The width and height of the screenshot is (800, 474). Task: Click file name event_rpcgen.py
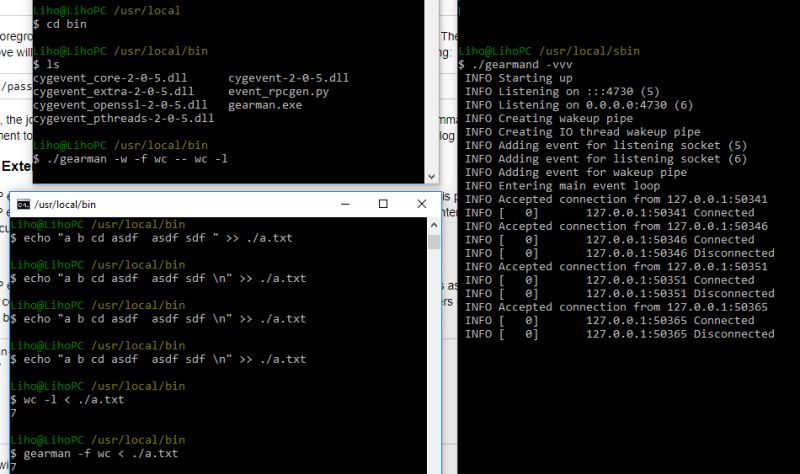(x=279, y=92)
